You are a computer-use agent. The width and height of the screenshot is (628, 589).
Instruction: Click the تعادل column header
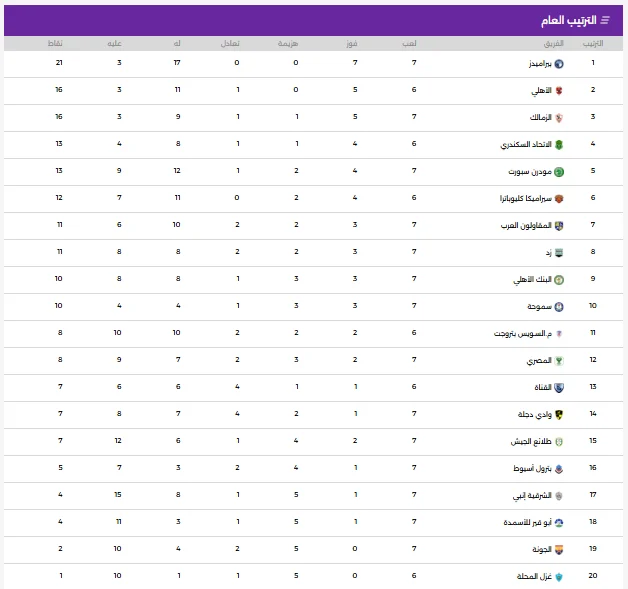point(230,43)
